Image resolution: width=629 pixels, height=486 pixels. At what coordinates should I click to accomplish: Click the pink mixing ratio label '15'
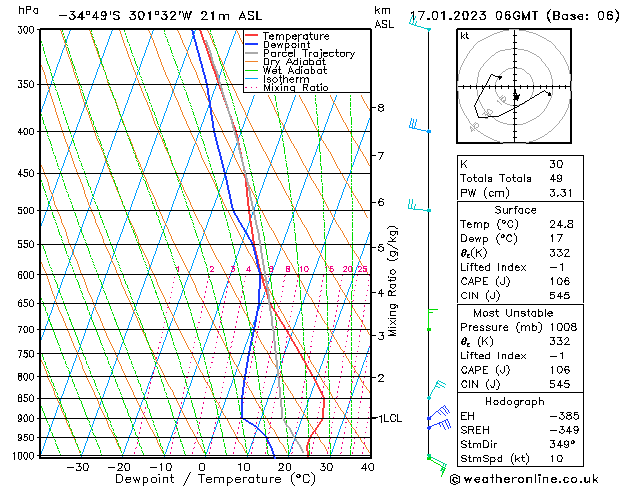click(x=329, y=269)
